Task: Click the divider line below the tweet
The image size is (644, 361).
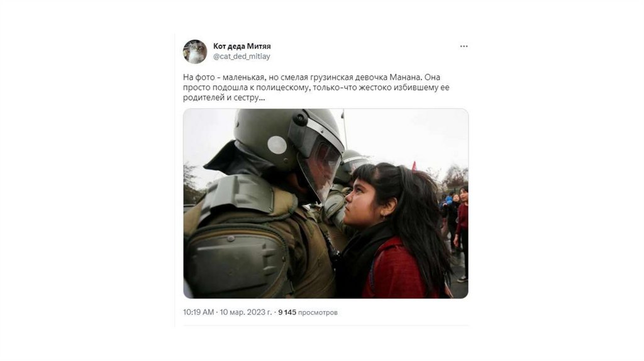Action: point(325,326)
